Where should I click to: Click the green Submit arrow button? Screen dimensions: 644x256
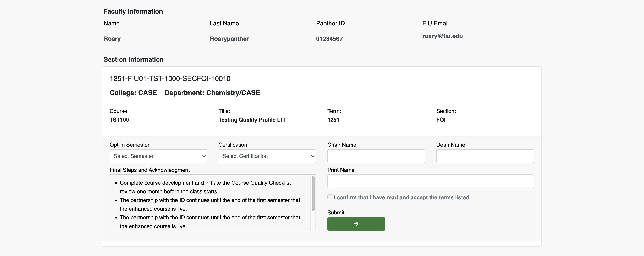pos(356,224)
